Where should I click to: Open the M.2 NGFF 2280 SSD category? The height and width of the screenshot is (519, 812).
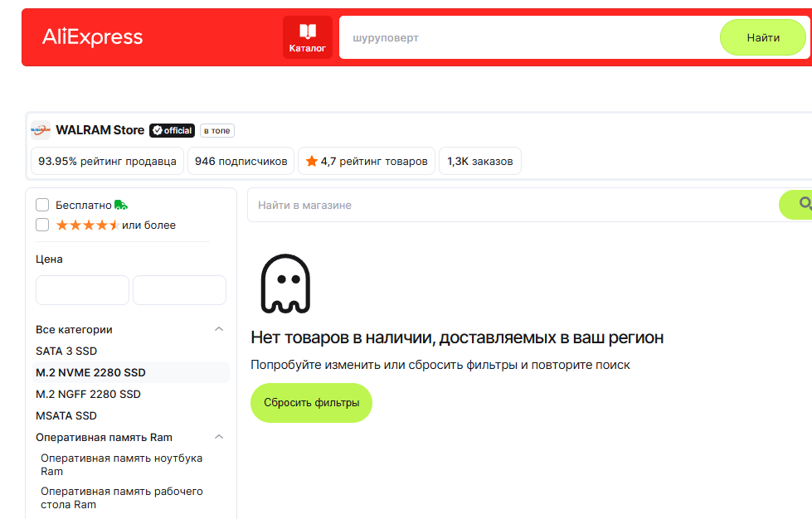point(88,395)
